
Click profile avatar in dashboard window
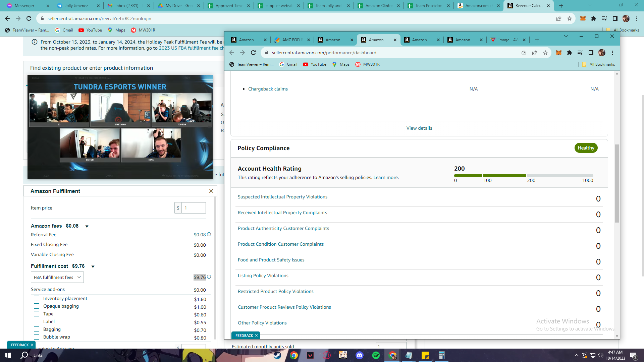coord(602,53)
